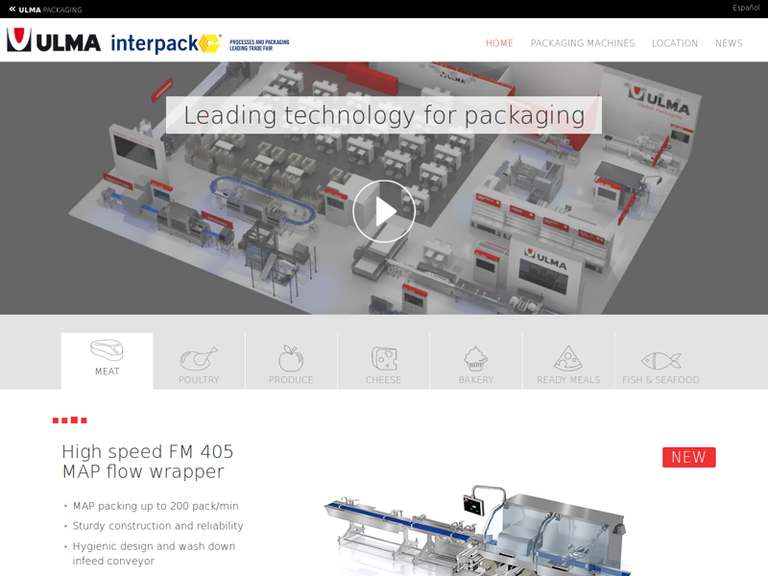Click the ULMA logo

(x=54, y=40)
